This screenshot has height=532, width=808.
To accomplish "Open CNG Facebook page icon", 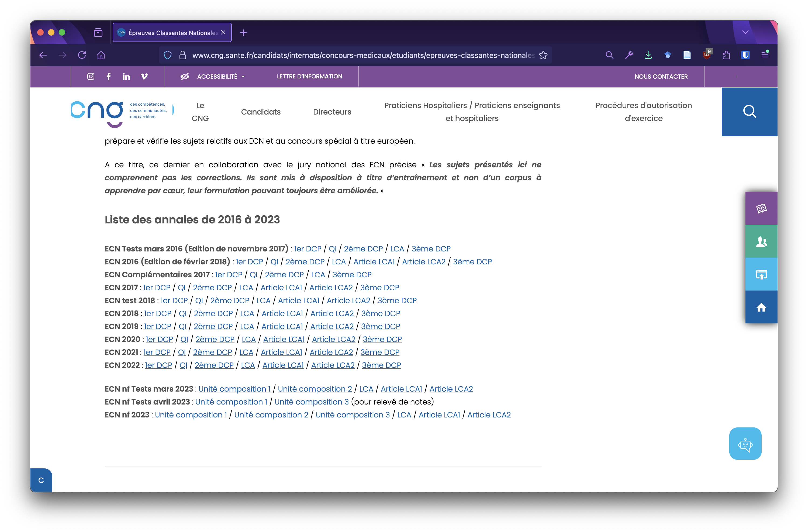I will (108, 76).
